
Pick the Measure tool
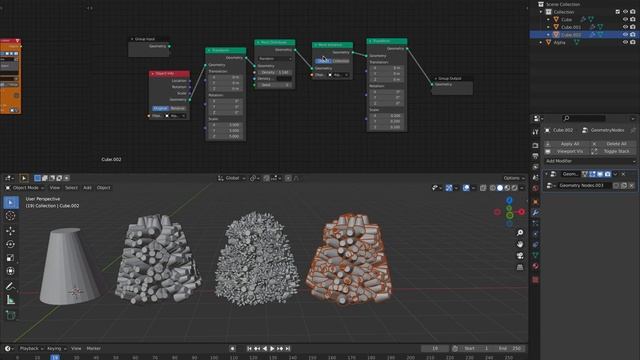11,300
